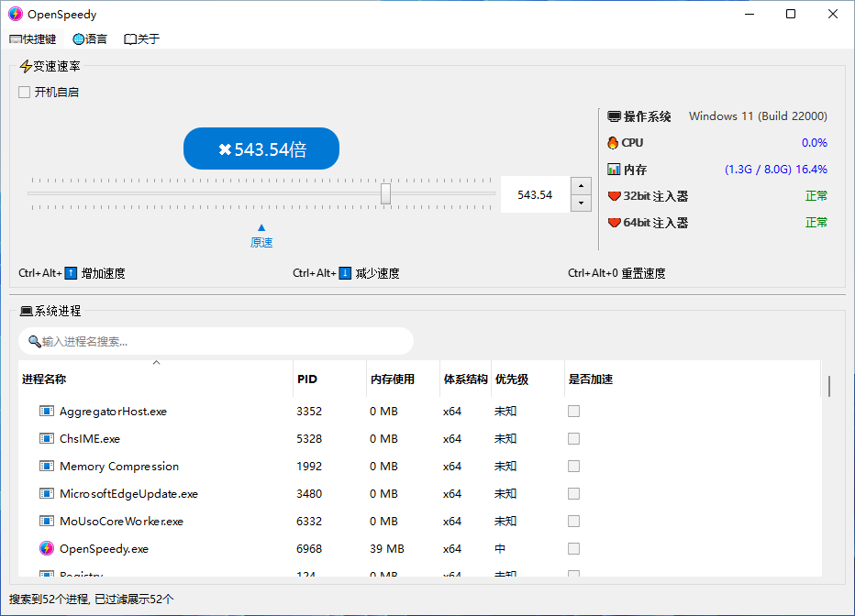The height and width of the screenshot is (616, 855).
Task: Open the 快捷键 menu
Action: coord(33,39)
